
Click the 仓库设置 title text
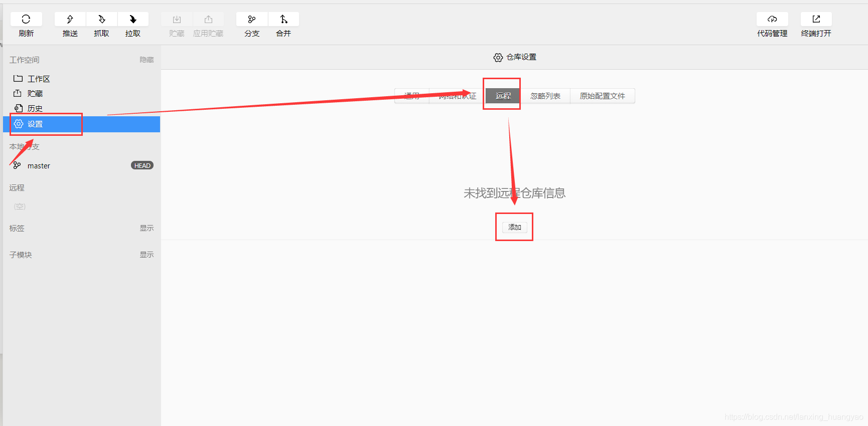click(x=521, y=57)
